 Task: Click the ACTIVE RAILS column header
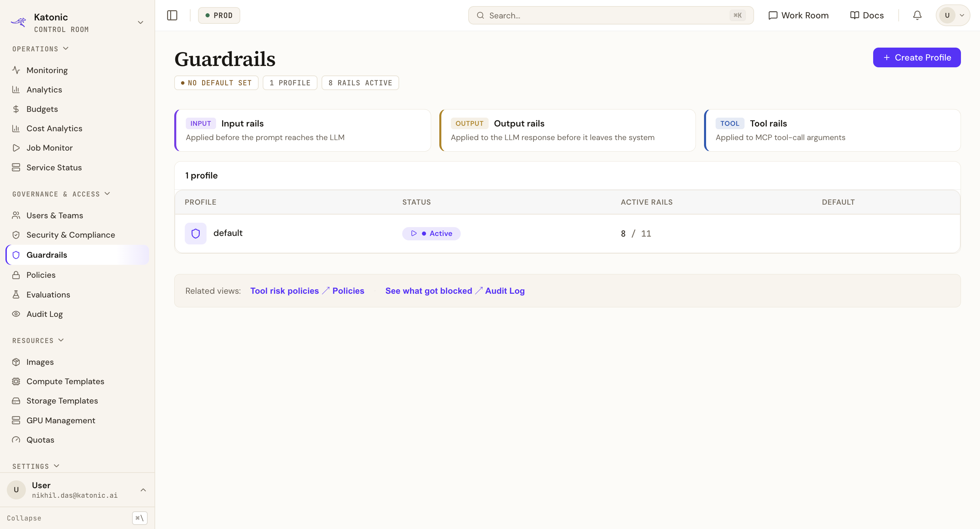(x=647, y=202)
